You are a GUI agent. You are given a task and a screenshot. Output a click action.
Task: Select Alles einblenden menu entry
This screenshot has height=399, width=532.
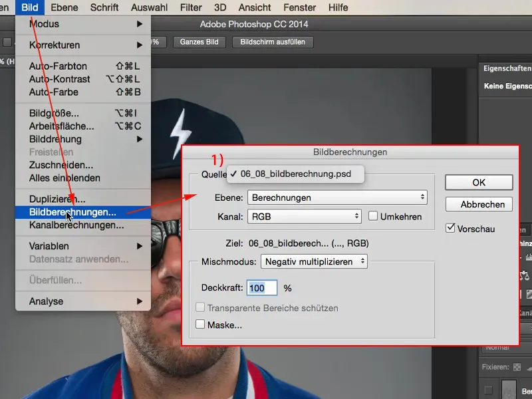point(83,178)
